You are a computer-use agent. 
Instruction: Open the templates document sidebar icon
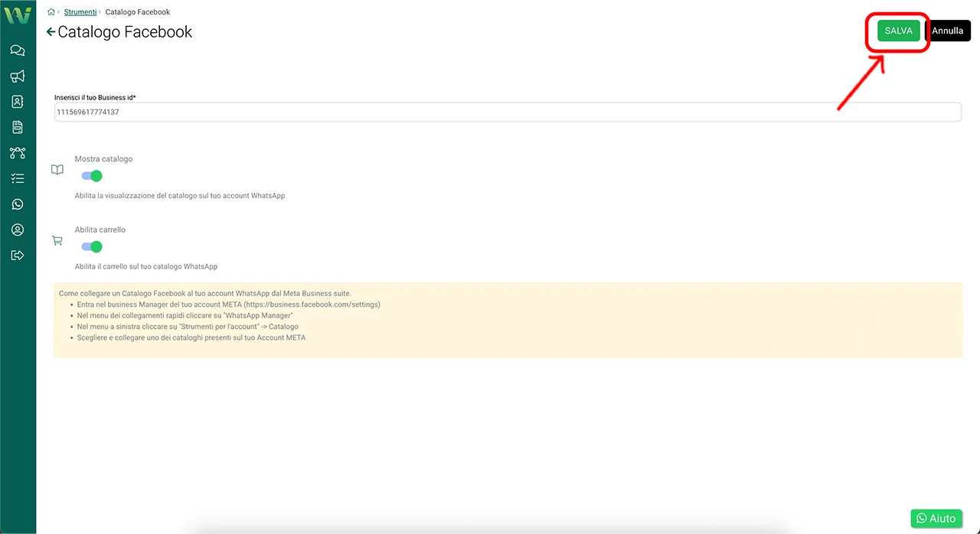pyautogui.click(x=18, y=127)
